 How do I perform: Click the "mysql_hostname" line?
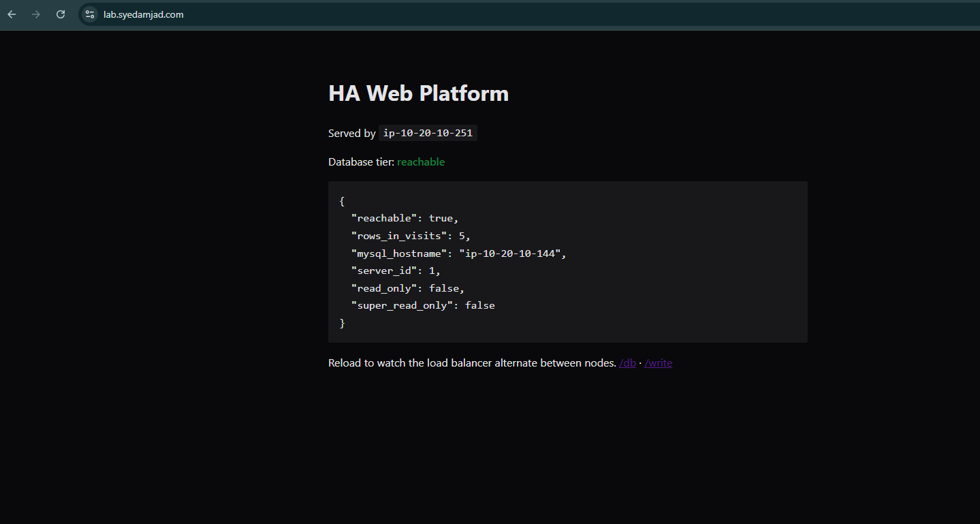point(458,253)
